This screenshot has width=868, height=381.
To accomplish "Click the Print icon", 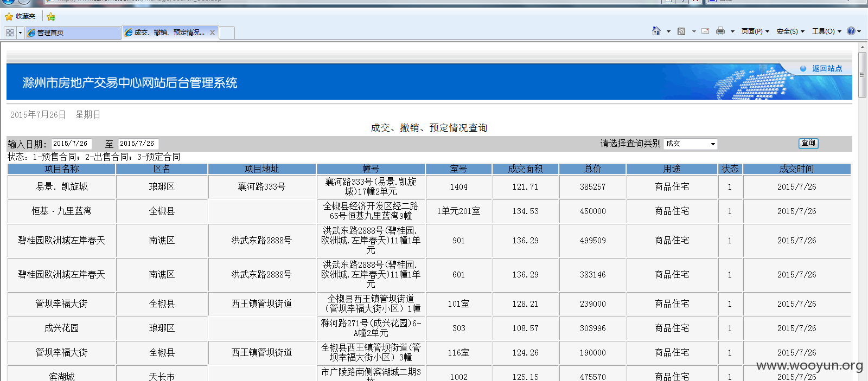I will (720, 31).
